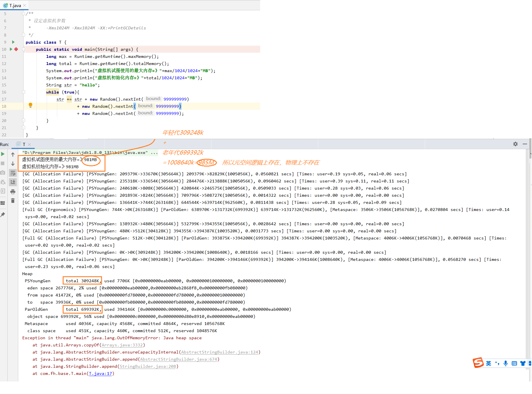Screen dimensions: 532x394
Task: Click the run gutter arrow beside the main method
Action: coord(11,49)
